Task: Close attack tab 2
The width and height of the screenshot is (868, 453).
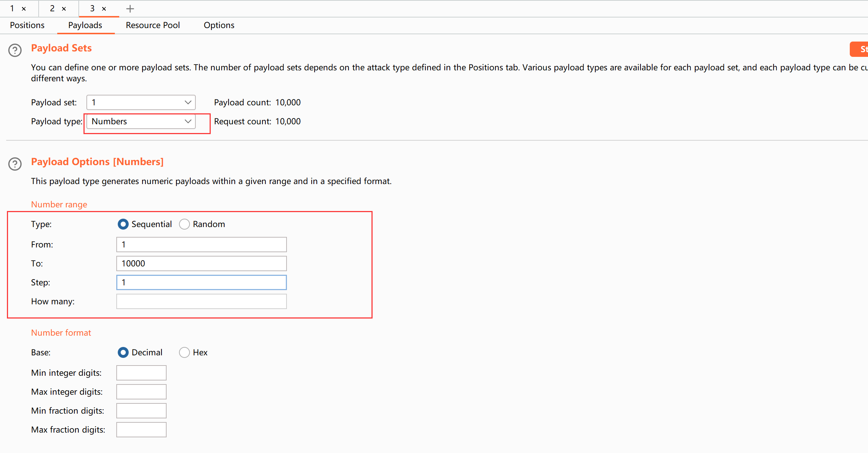Action: [64, 9]
